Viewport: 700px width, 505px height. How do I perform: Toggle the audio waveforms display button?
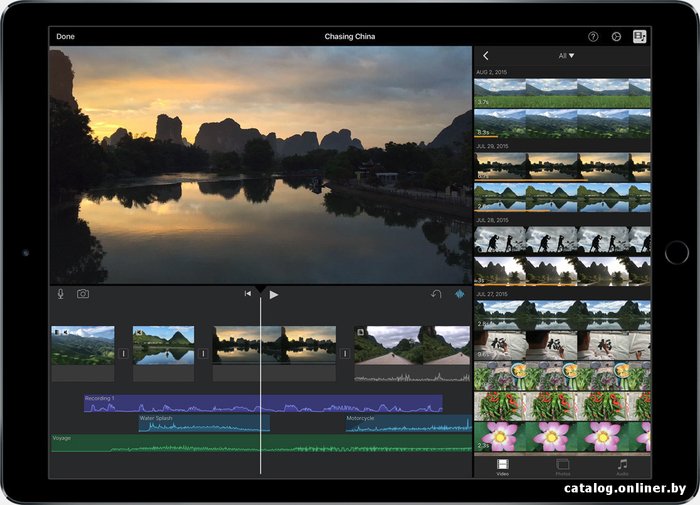[x=460, y=295]
